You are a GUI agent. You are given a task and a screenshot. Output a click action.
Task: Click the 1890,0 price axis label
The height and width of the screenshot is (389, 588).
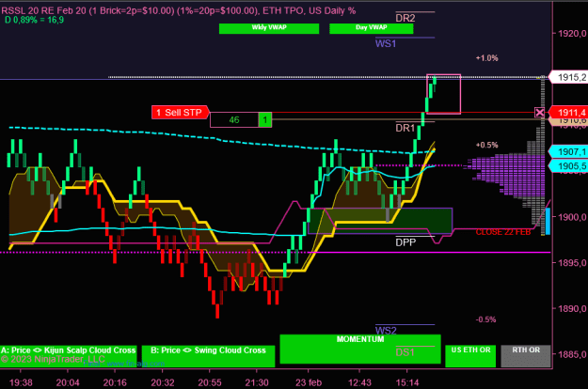click(x=572, y=309)
